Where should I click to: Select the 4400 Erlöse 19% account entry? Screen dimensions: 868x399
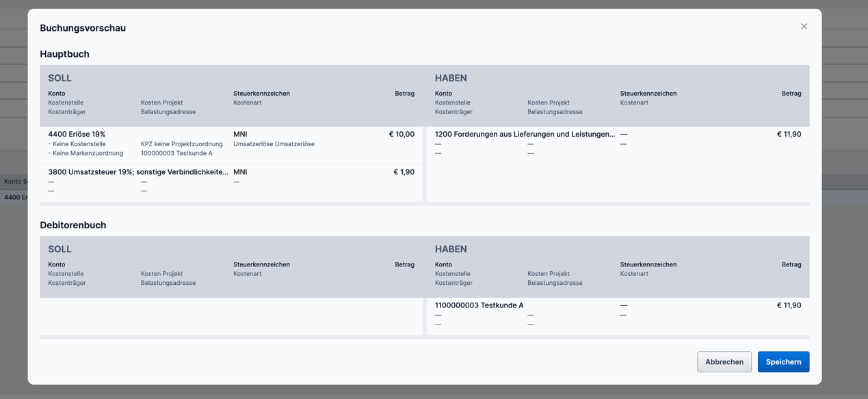pyautogui.click(x=77, y=135)
